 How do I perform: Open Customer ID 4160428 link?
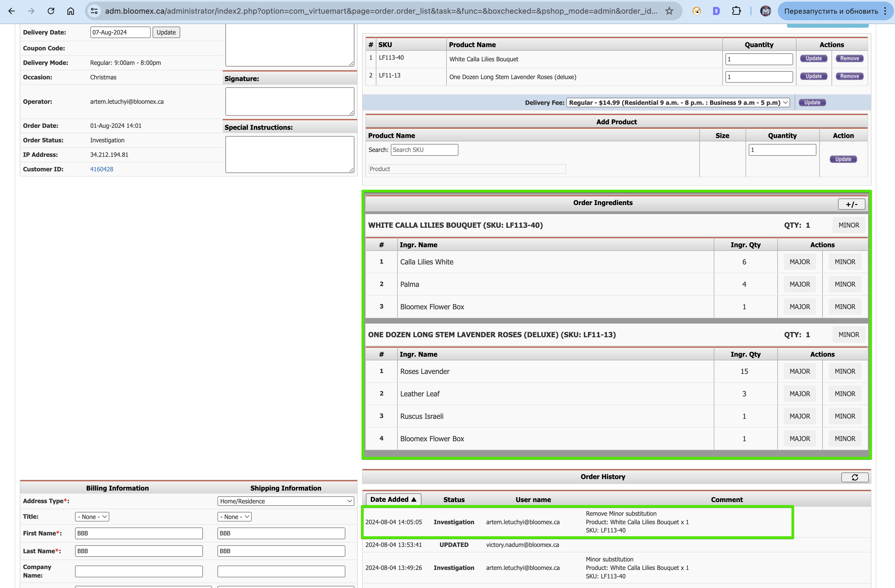[102, 169]
